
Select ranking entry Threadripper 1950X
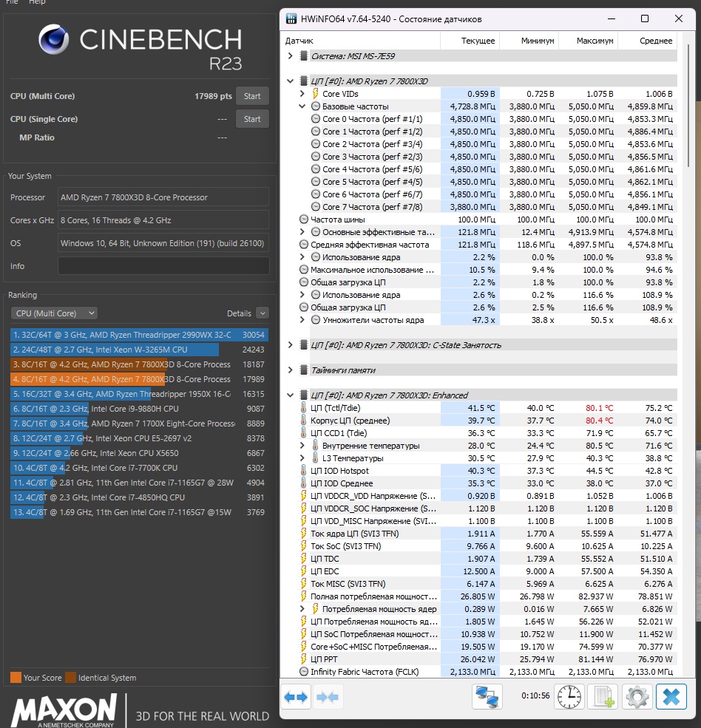click(139, 394)
